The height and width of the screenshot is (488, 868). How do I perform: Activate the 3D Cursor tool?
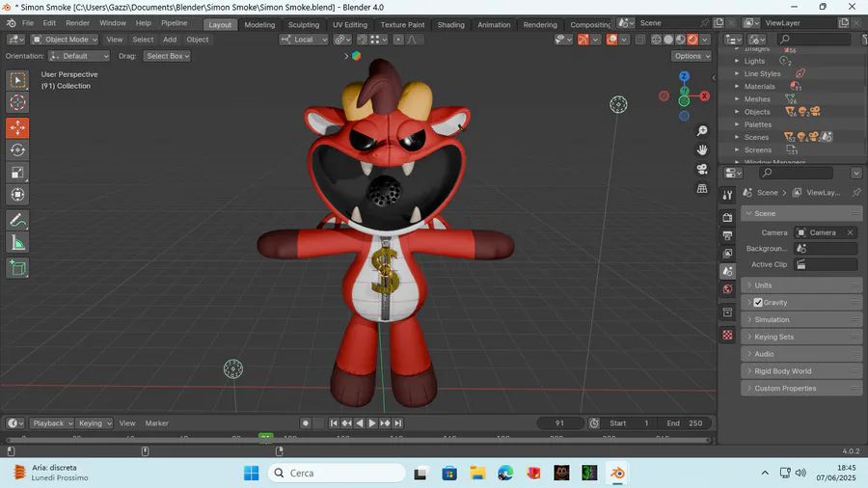point(17,102)
